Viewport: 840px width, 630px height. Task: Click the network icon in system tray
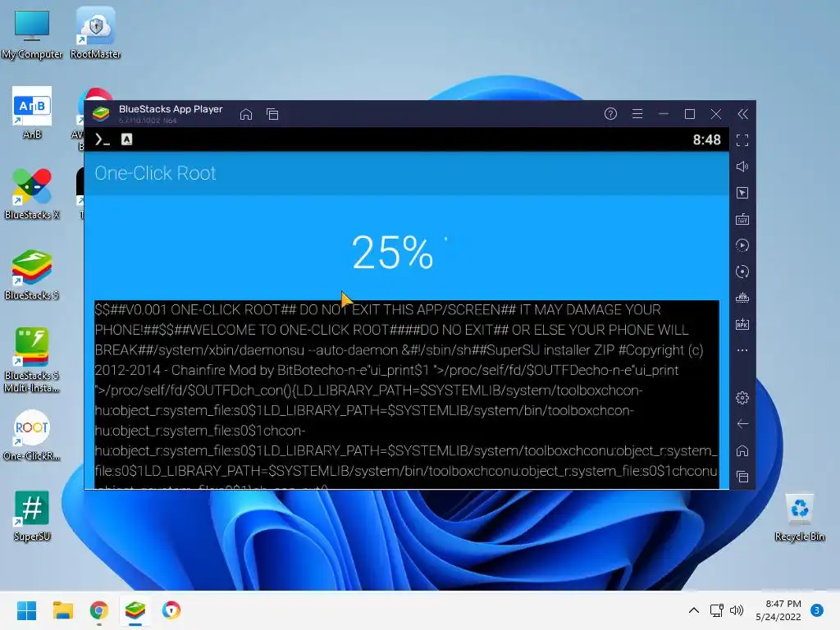click(716, 610)
